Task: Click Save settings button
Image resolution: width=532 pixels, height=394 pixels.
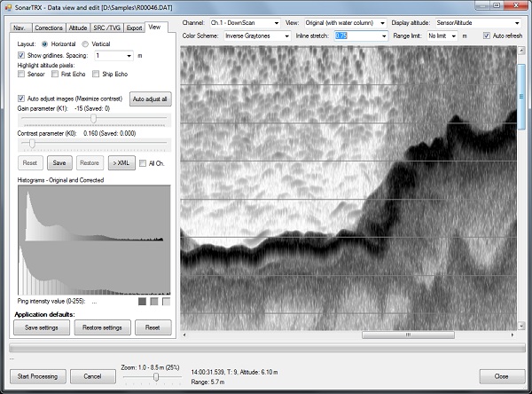Action: 42,327
